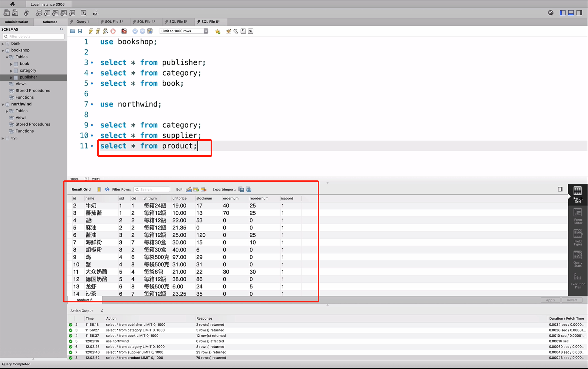Create a new function icon
Viewport: 588px width, 369px height.
click(72, 13)
